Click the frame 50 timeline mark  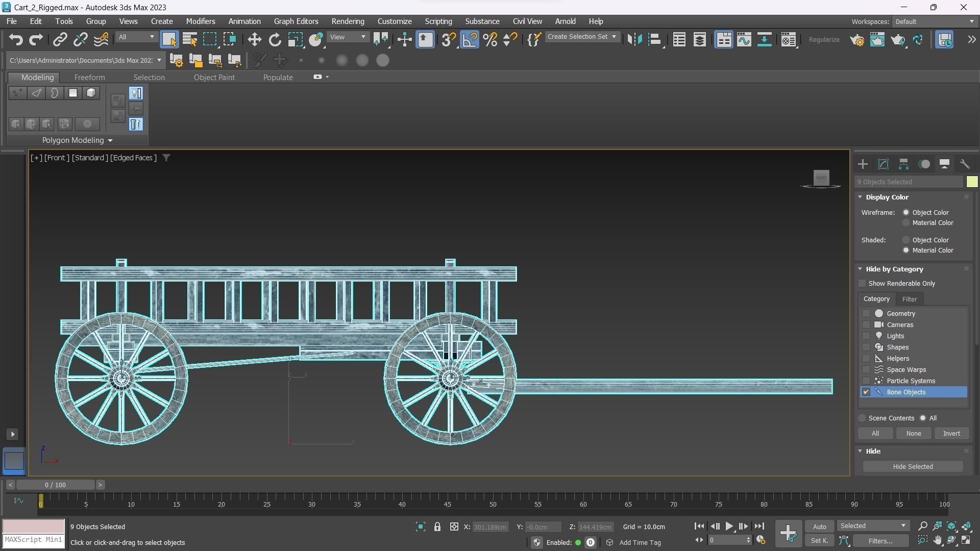[x=492, y=504]
